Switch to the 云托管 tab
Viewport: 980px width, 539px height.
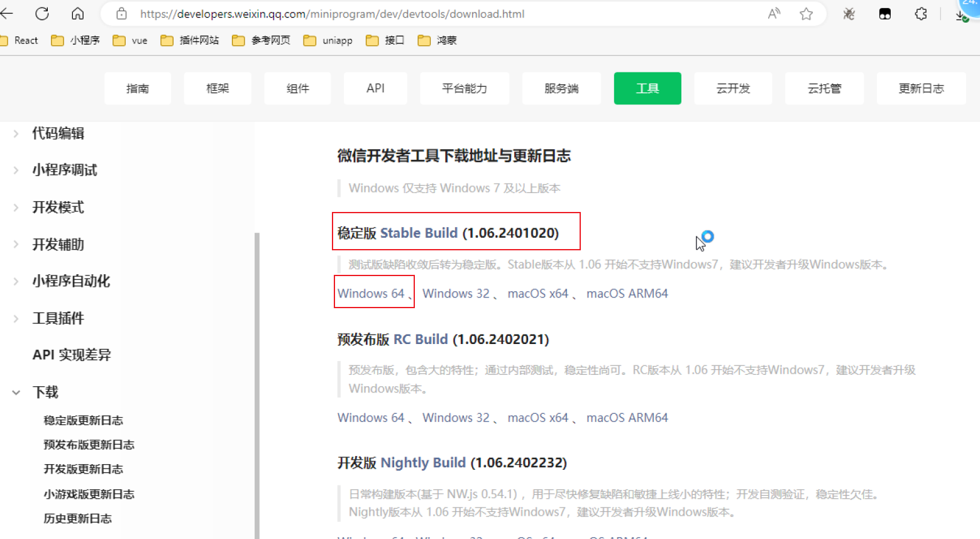(x=824, y=88)
